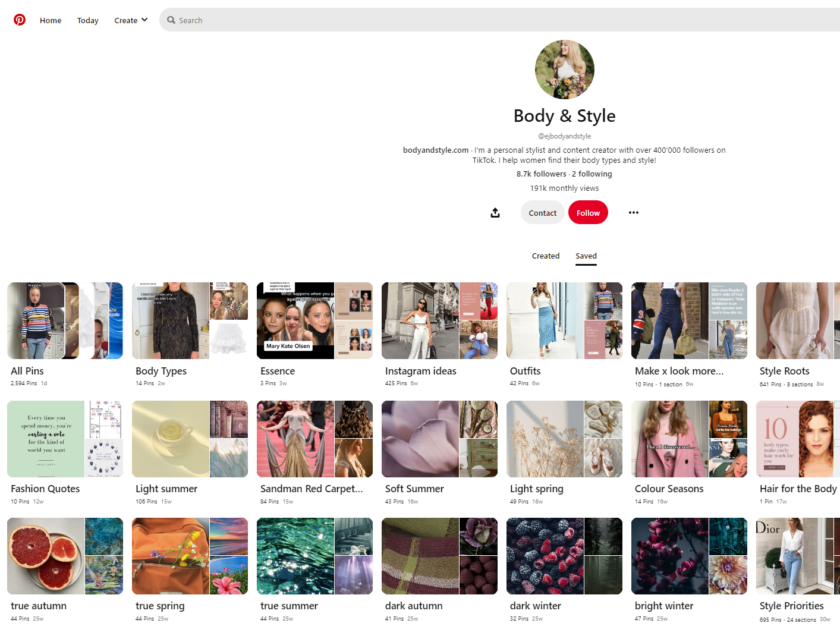Select the Saved tab
840x642 pixels.
pyautogui.click(x=586, y=256)
